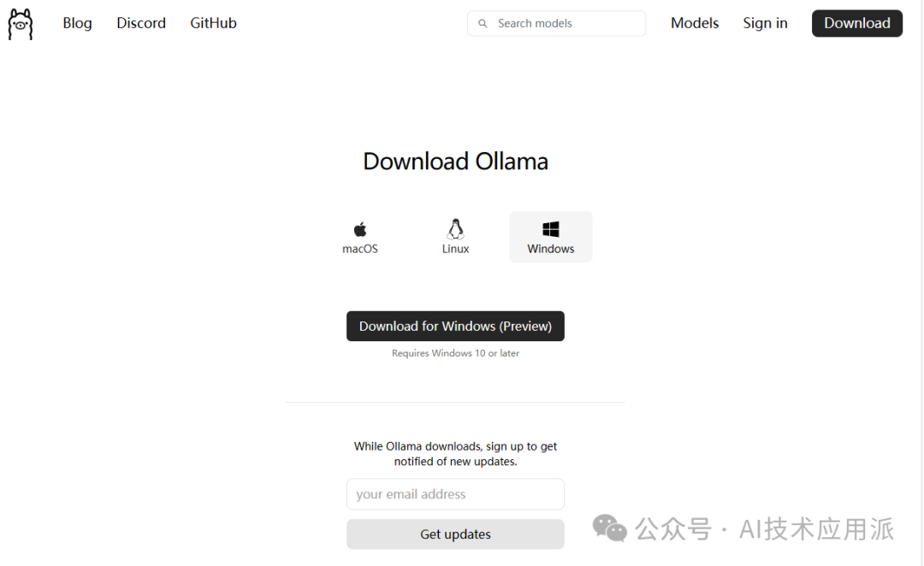Focus the Search models field

pyautogui.click(x=556, y=24)
